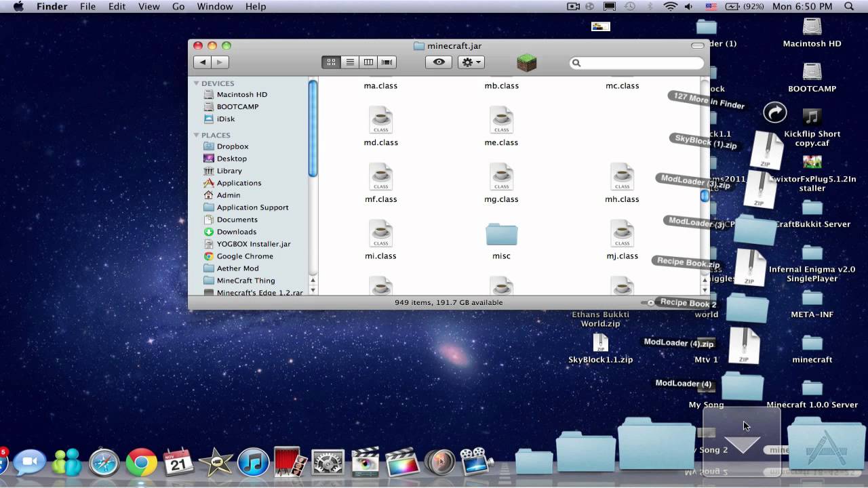Viewport: 868px width, 488px height.
Task: Open iTunes from the Dock
Action: click(x=253, y=463)
